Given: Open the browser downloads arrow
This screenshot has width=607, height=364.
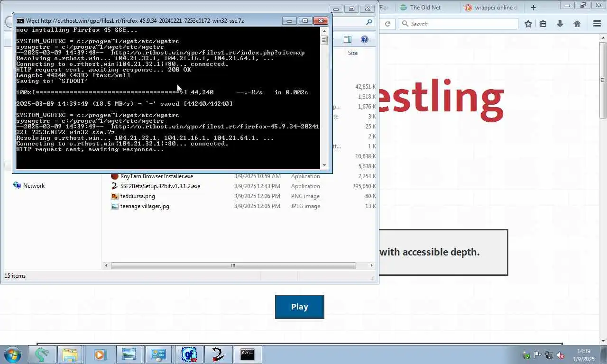Looking at the screenshot, I should (560, 24).
